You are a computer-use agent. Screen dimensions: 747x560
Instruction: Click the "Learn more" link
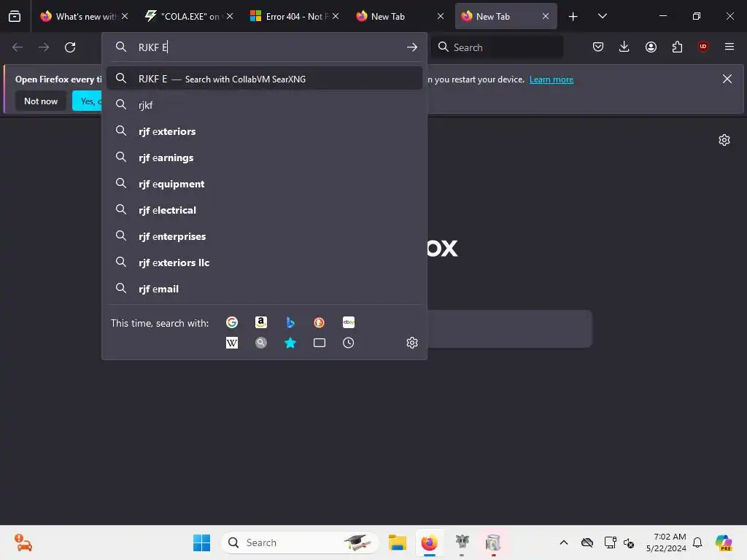tap(551, 79)
